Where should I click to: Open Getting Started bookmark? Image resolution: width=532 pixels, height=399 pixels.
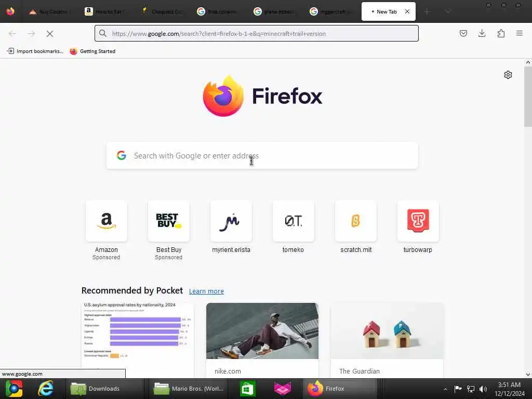click(x=92, y=51)
